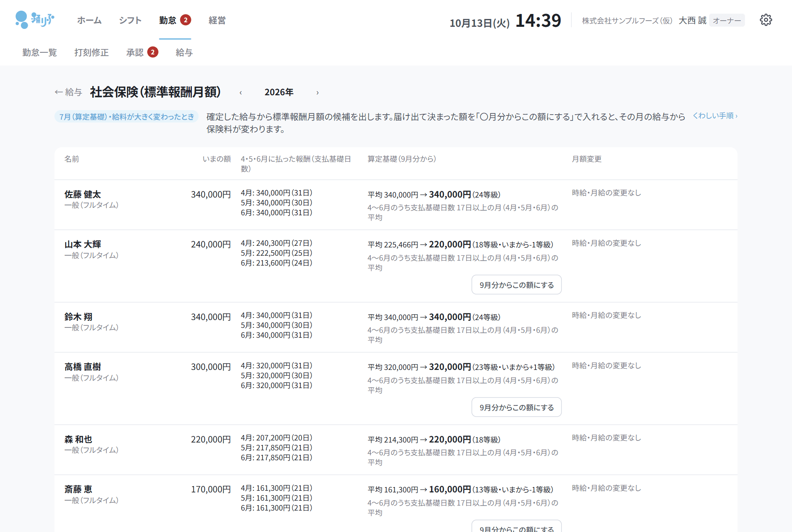
Task: Click 9月分からこの額にする for 山本 大輝
Action: click(516, 285)
